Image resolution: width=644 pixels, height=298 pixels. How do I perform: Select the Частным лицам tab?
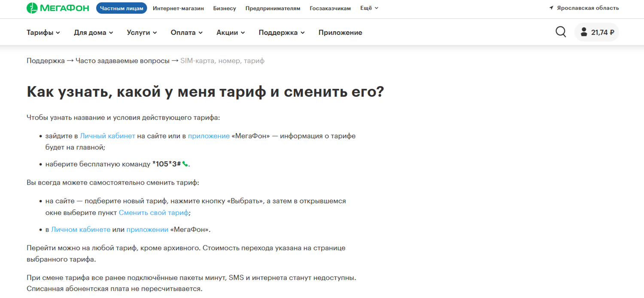coord(122,8)
